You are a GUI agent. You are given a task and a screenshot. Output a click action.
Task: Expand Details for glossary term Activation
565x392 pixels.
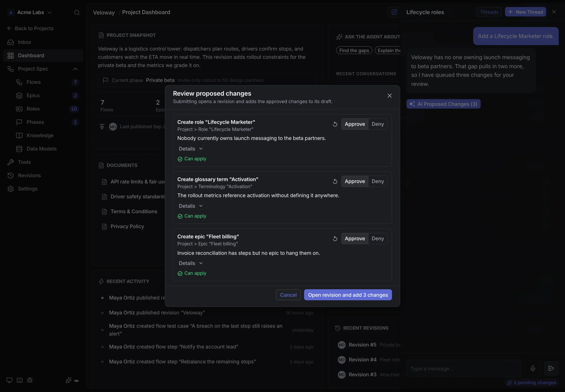[x=191, y=206]
